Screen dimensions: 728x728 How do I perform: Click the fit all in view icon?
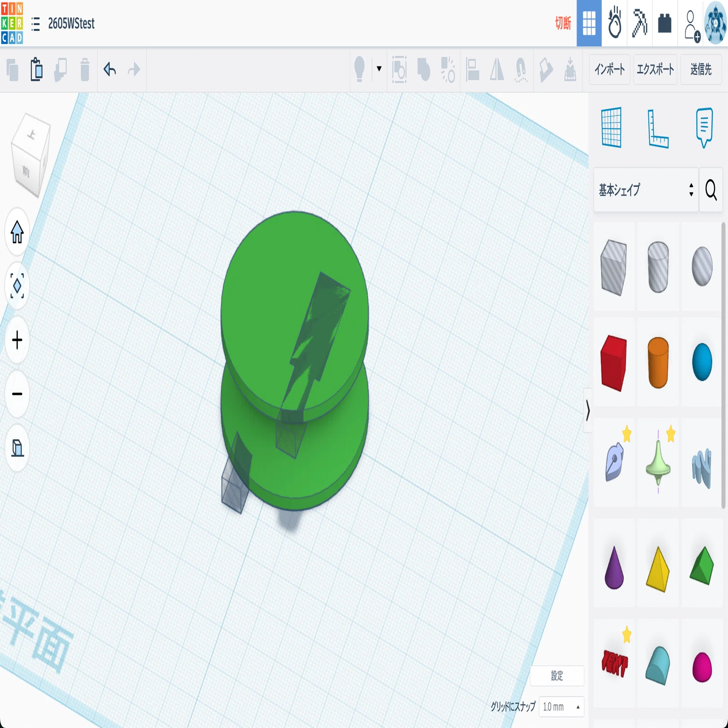pos(17,286)
